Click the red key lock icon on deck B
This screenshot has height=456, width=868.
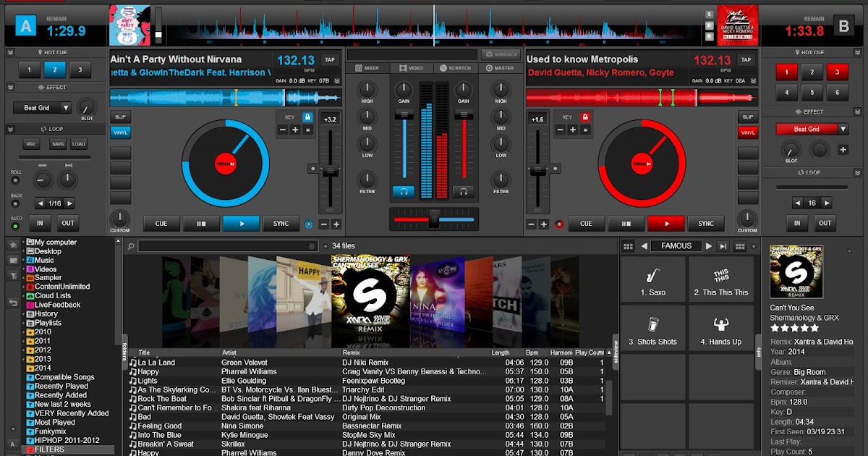(x=586, y=117)
